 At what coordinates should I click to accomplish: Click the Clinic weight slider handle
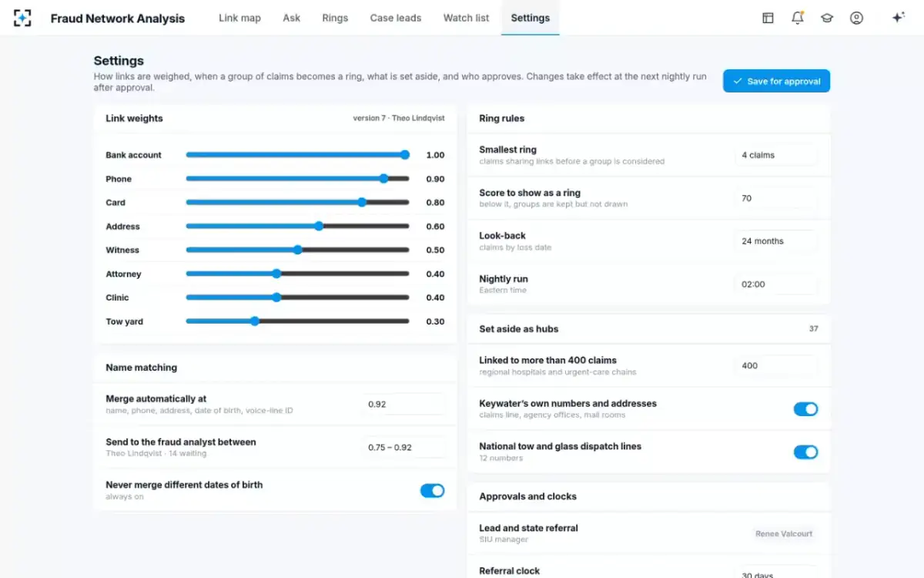pyautogui.click(x=276, y=297)
